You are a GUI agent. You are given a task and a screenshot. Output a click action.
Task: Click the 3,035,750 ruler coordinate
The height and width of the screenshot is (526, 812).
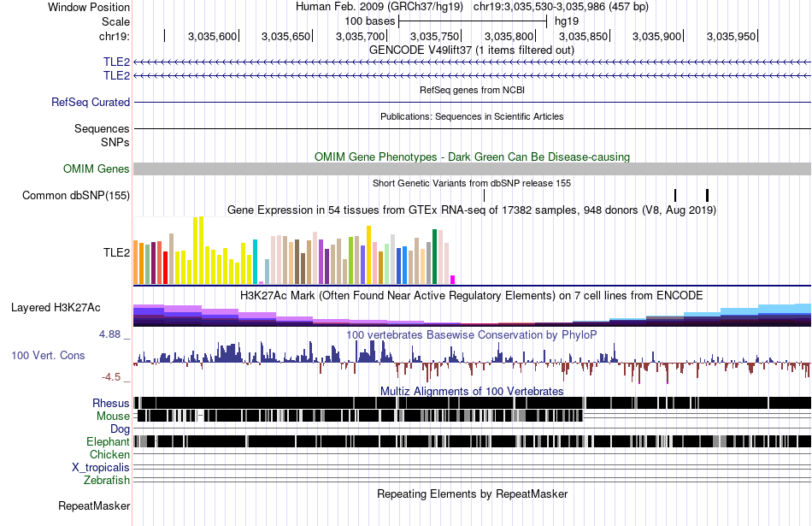click(434, 36)
